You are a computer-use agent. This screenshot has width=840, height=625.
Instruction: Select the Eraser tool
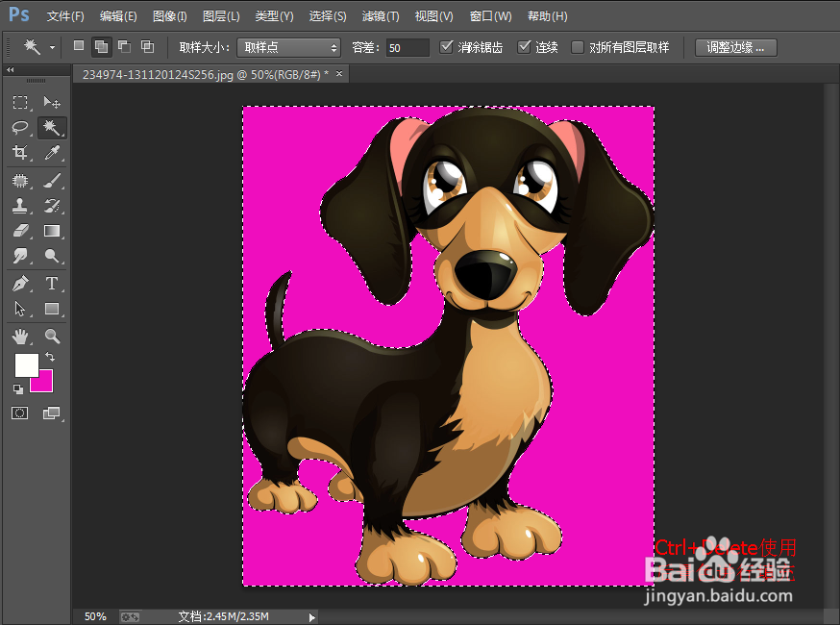(x=20, y=231)
